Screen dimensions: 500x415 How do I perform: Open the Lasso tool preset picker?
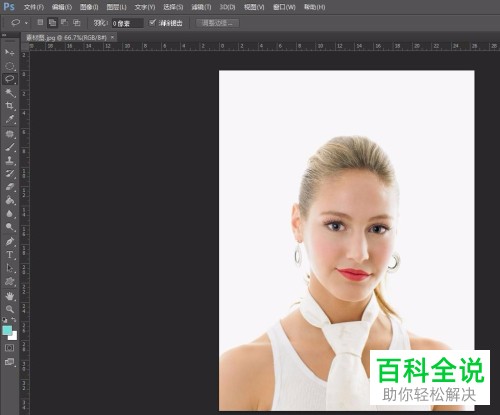(26, 23)
